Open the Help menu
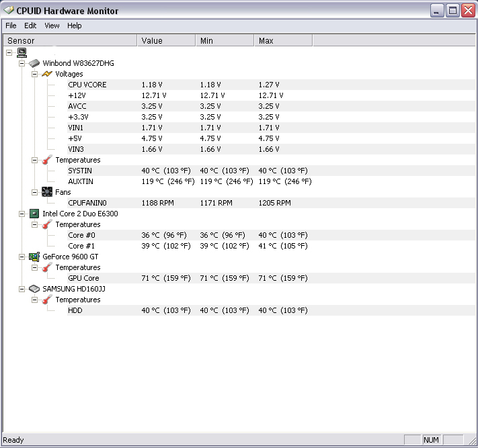Viewport: 478px width, 448px height. pos(75,26)
